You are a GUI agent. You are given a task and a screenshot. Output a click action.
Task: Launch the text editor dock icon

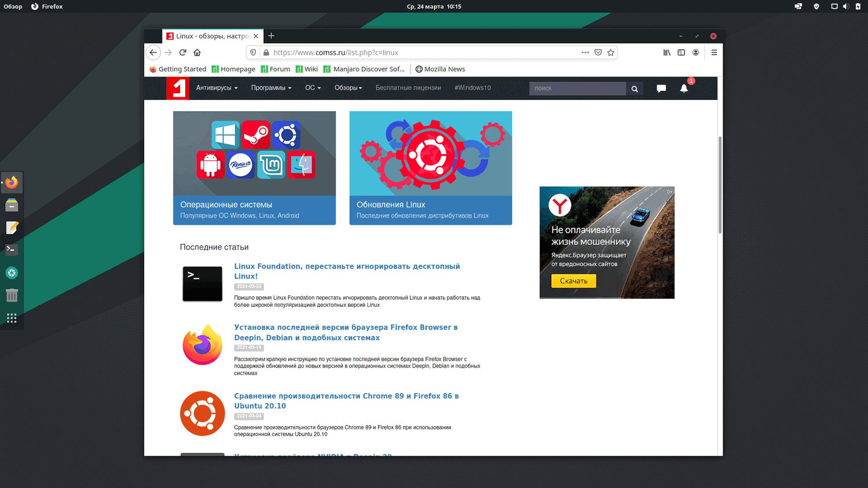[12, 228]
